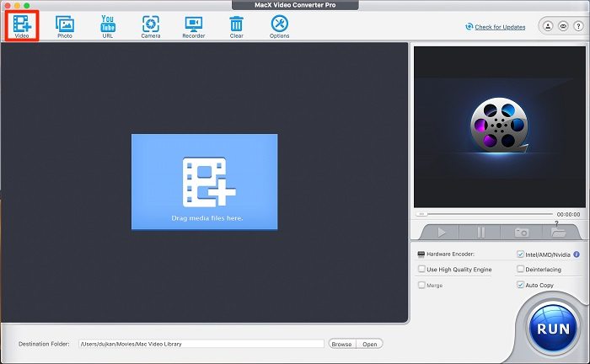Take a snapshot with the camera button
Image resolution: width=590 pixels, height=364 pixels.
click(522, 232)
